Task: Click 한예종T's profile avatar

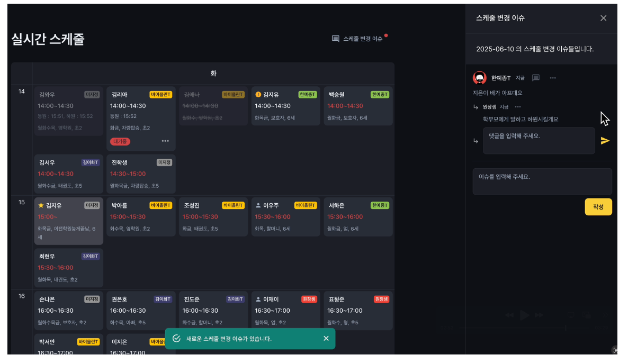Action: coord(479,78)
